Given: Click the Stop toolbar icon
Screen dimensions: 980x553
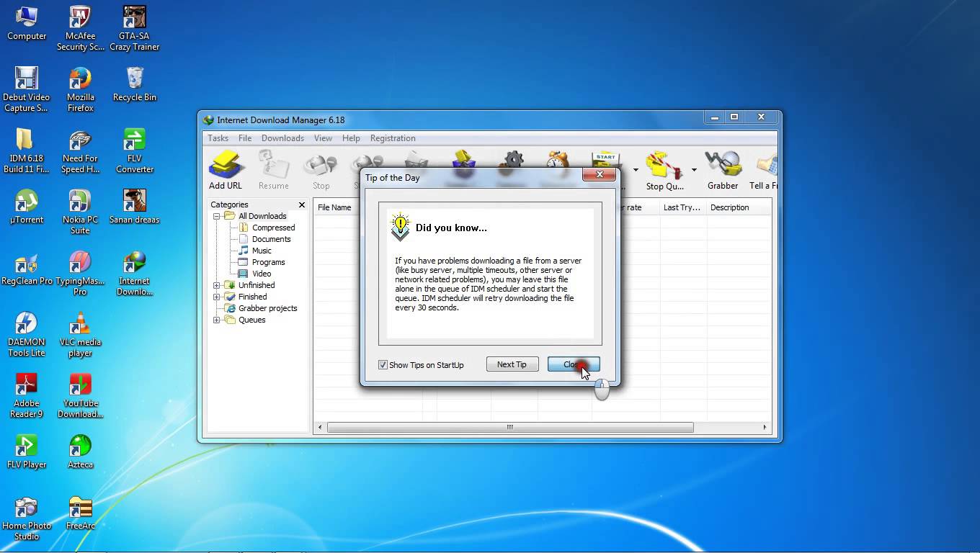Looking at the screenshot, I should [x=321, y=171].
